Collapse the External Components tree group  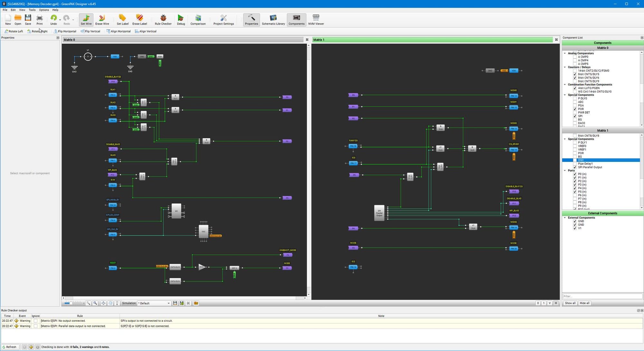pos(565,217)
